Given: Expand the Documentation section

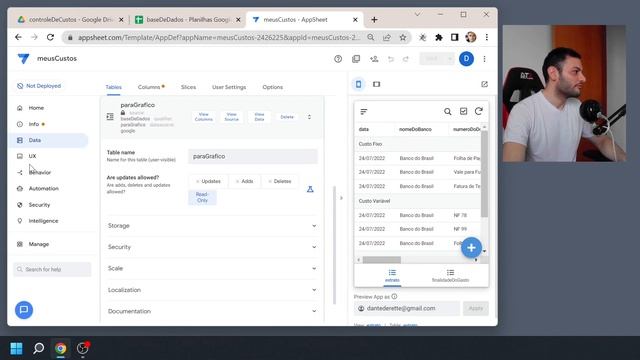Looking at the screenshot, I should coord(211,311).
